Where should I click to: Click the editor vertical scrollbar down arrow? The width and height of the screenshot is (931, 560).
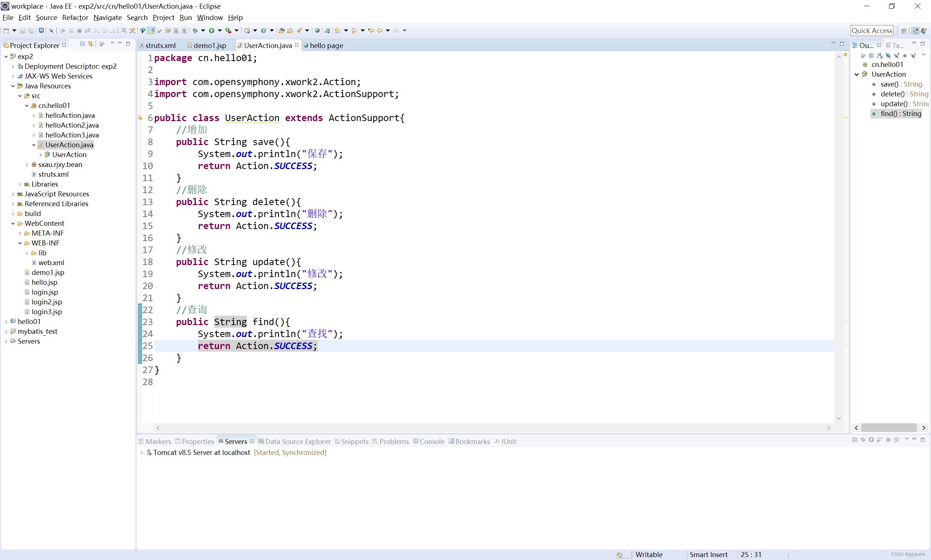pyautogui.click(x=839, y=418)
